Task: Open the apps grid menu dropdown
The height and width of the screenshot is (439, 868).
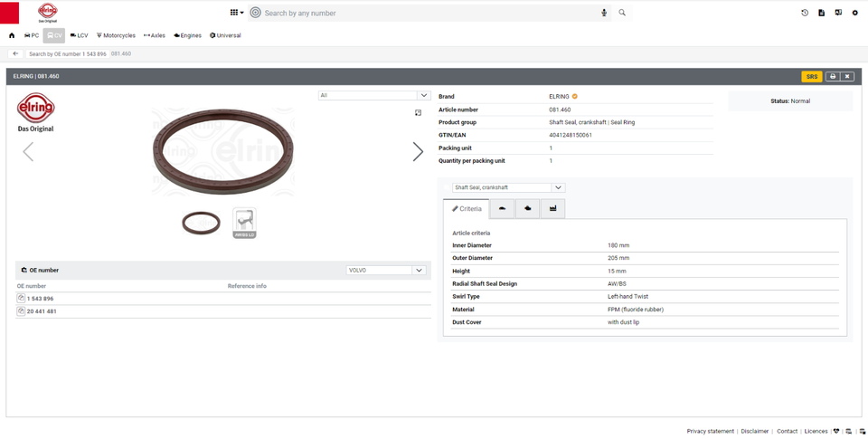Action: [236, 13]
